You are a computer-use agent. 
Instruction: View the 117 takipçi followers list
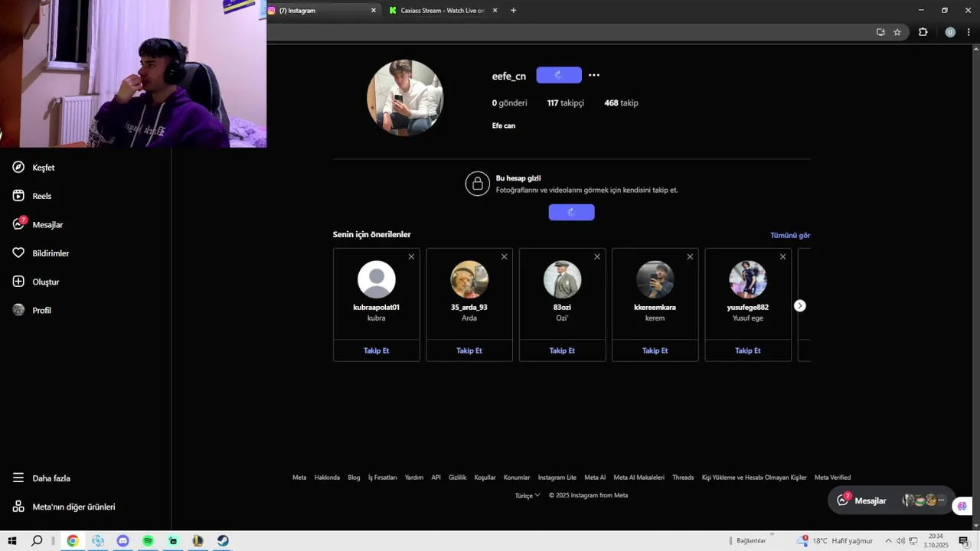point(566,103)
